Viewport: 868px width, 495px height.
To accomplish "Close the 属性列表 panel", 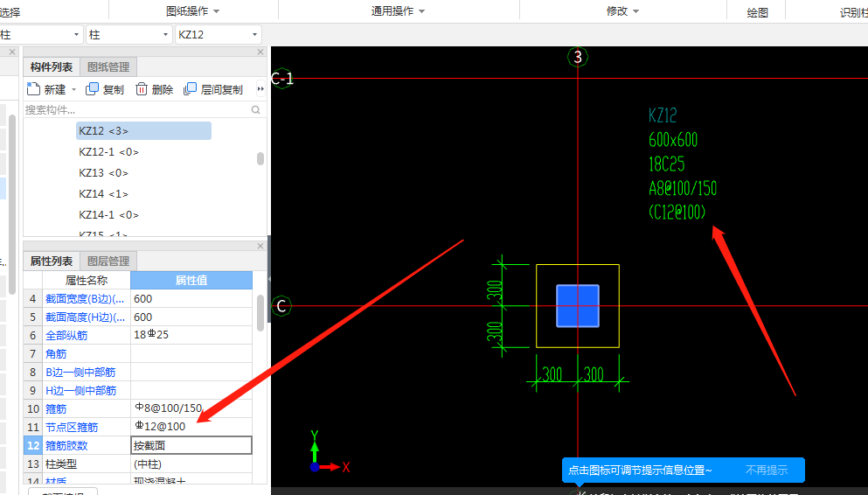I will coord(260,246).
